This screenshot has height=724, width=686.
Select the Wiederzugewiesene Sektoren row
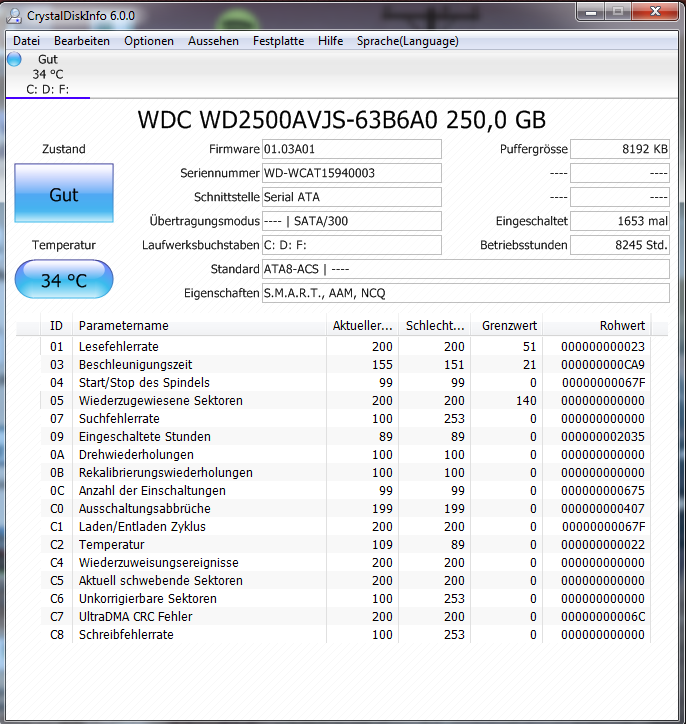[x=345, y=400]
